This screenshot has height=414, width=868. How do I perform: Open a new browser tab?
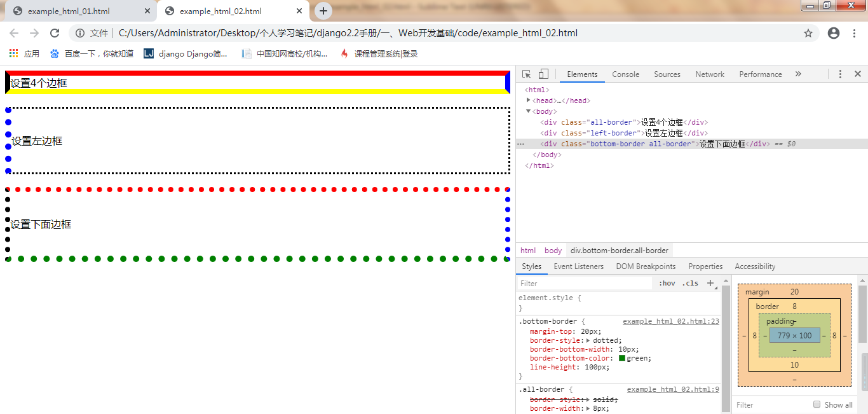pos(323,11)
